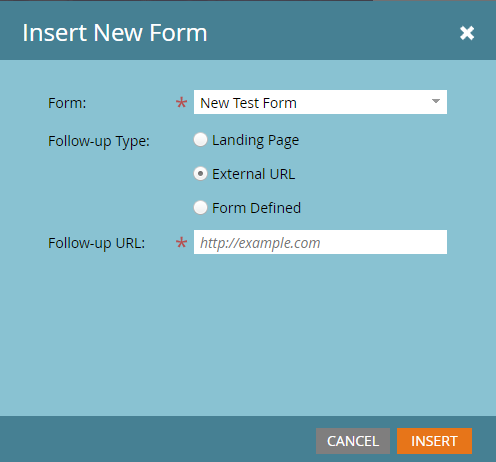Screen dimensions: 496x462
Task: Click the Landing Page option label
Action: coord(255,140)
